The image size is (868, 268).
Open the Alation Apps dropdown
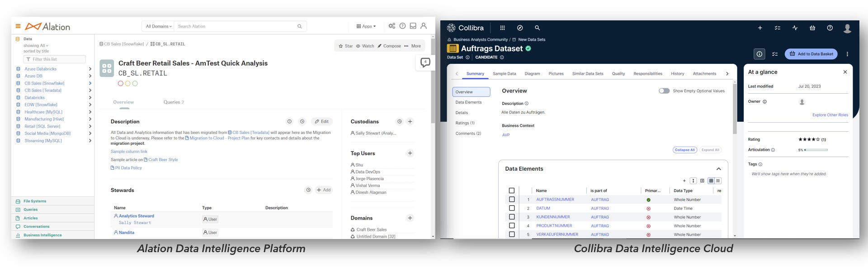pyautogui.click(x=366, y=26)
